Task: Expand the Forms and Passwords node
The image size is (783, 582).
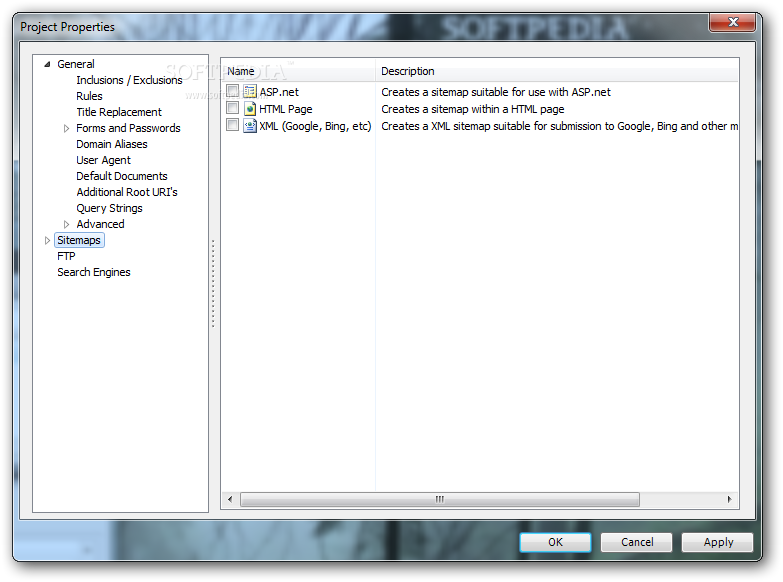Action: click(x=66, y=128)
